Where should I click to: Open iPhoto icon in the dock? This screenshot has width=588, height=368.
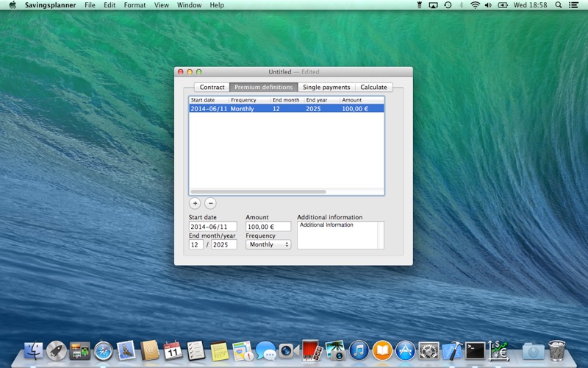335,351
